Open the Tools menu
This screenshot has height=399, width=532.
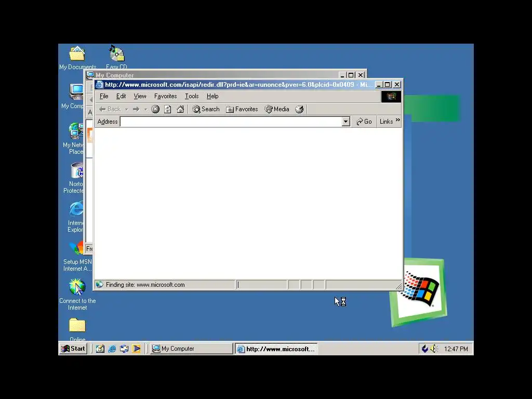pos(192,96)
